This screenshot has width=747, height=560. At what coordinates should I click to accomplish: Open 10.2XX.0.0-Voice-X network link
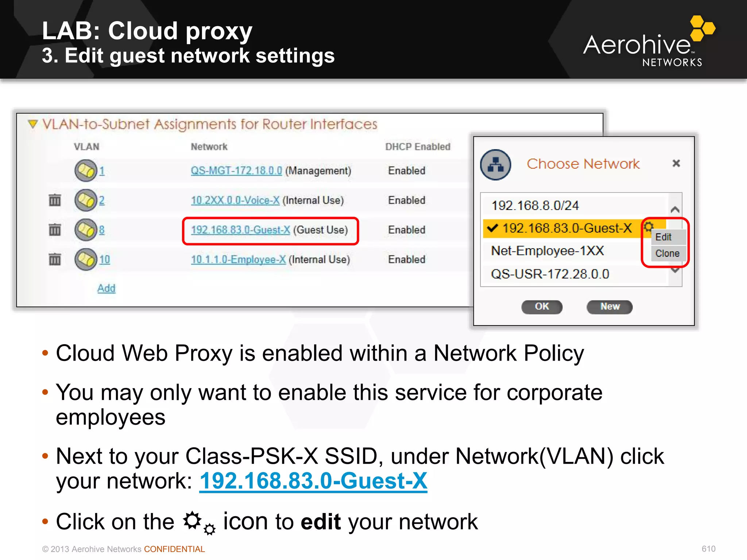(x=235, y=200)
